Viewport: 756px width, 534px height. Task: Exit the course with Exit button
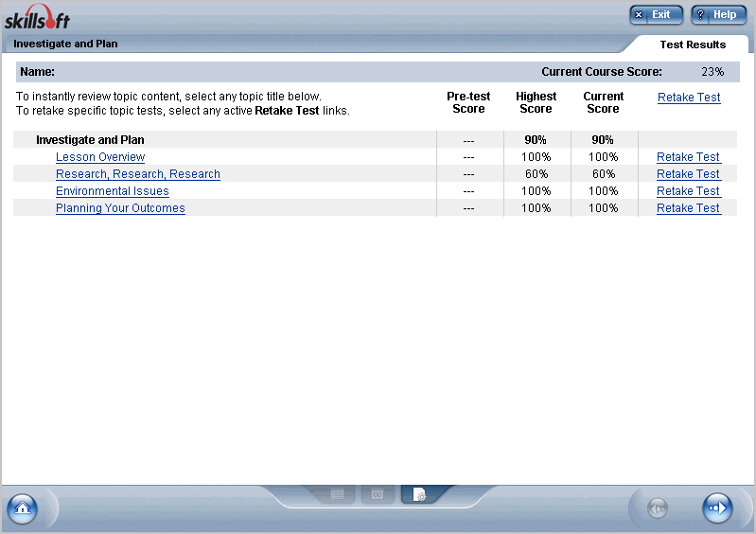(x=657, y=14)
